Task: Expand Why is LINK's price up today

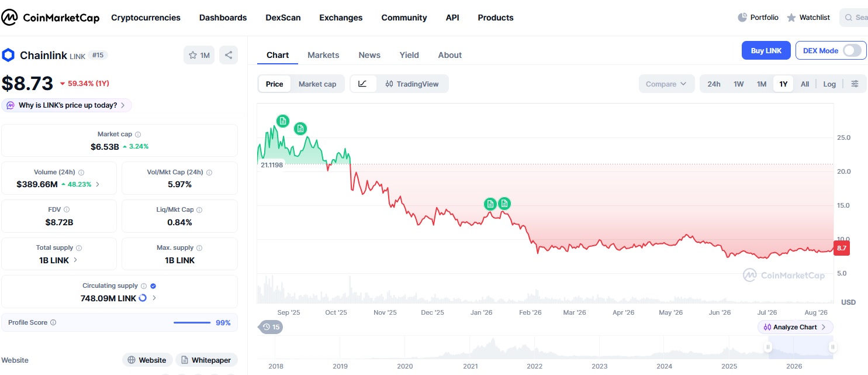Action: [67, 105]
